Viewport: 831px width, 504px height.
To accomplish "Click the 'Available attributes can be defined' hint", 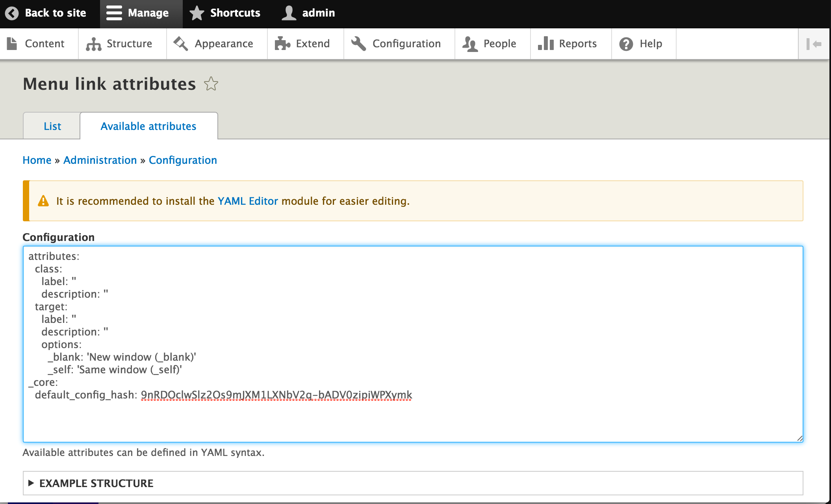I will point(143,452).
